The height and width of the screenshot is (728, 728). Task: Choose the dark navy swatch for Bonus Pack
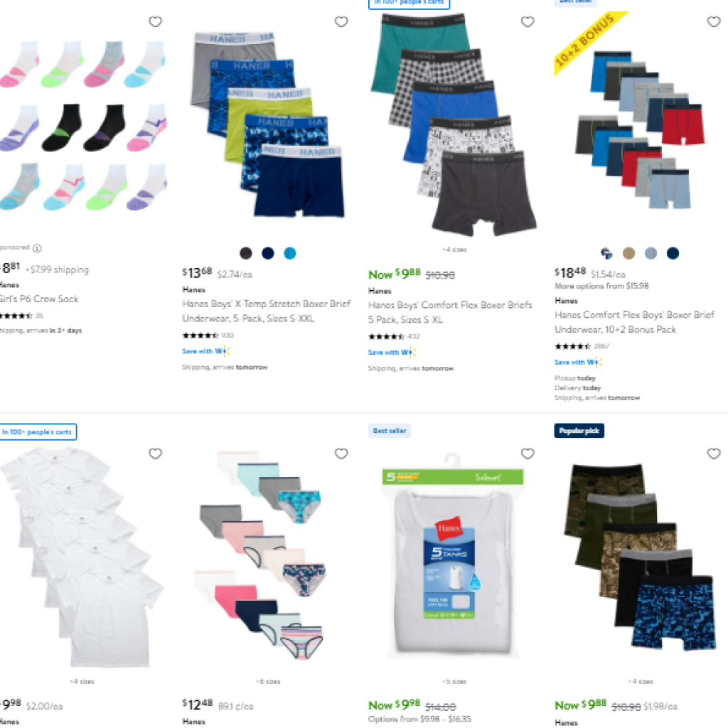[673, 253]
